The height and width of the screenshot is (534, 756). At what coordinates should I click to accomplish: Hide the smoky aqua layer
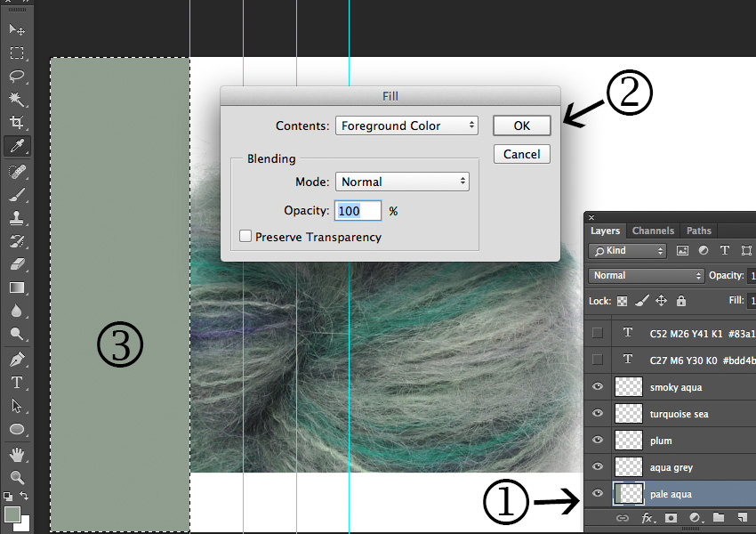click(598, 387)
